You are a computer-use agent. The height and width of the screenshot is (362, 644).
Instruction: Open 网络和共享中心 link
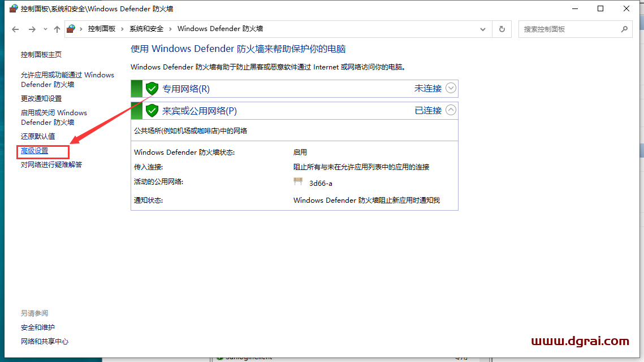click(45, 342)
